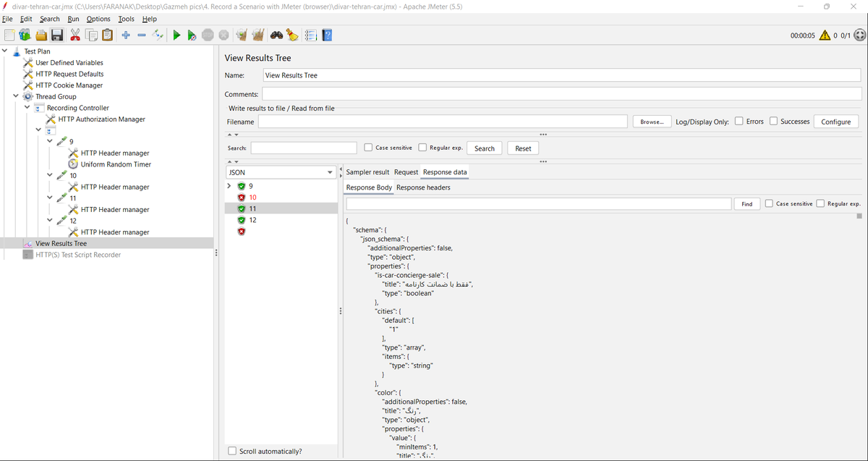Open the File menu
This screenshot has height=461, width=868.
7,19
